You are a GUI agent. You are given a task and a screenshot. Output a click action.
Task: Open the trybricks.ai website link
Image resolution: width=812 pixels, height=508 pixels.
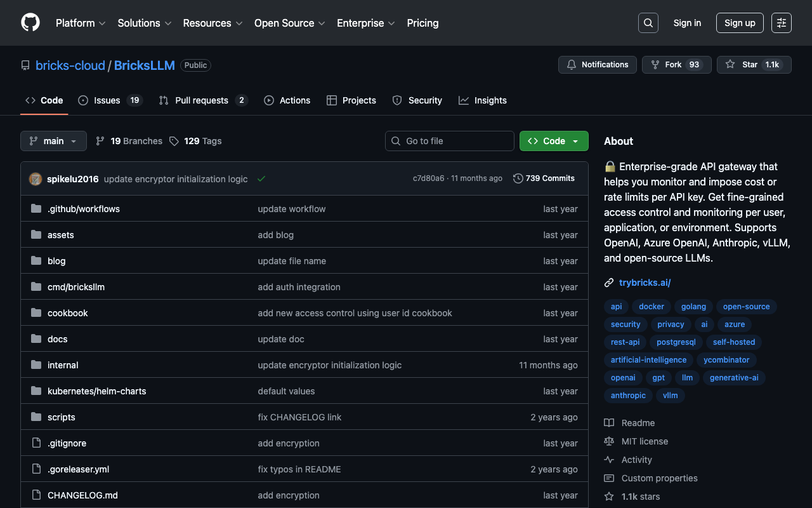pos(645,283)
